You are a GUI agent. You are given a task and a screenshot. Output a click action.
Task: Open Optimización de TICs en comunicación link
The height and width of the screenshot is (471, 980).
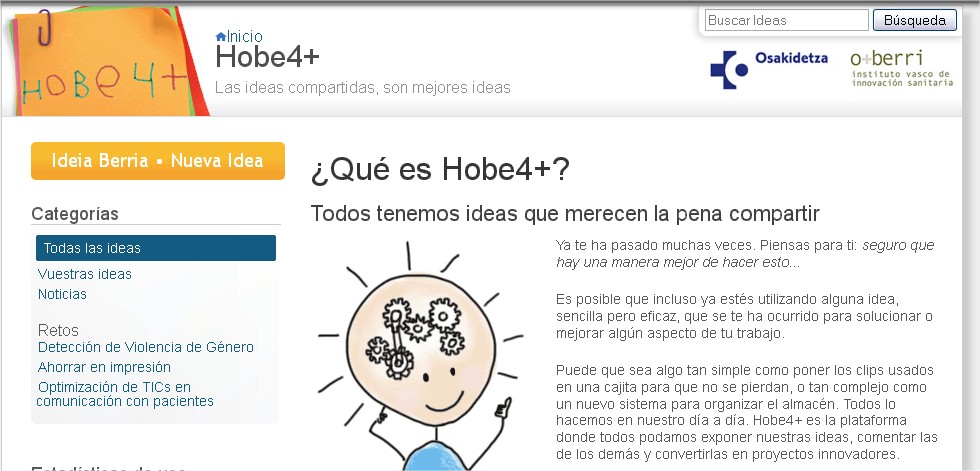[125, 394]
